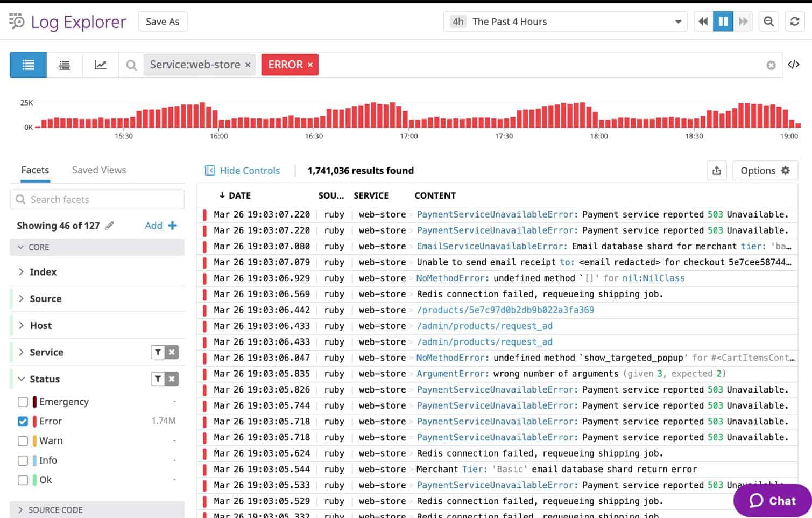This screenshot has height=518, width=812.
Task: Clear the Status facet filter X
Action: 172,379
